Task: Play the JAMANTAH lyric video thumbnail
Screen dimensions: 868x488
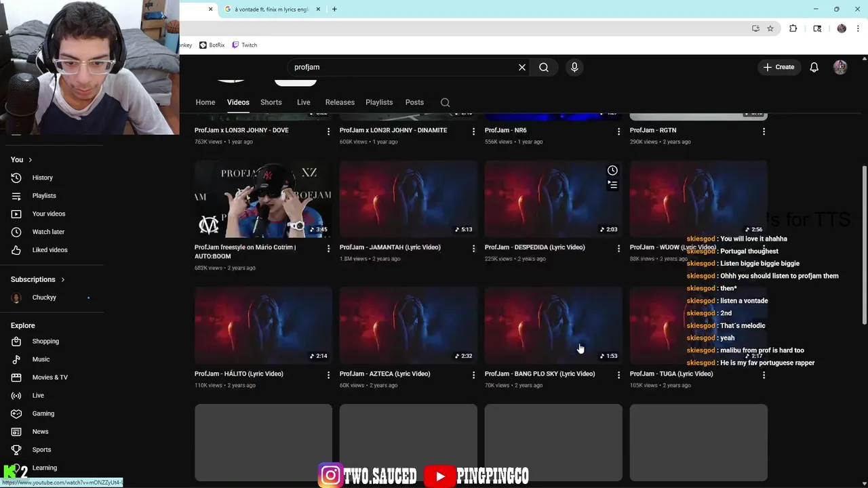Action: [x=408, y=199]
